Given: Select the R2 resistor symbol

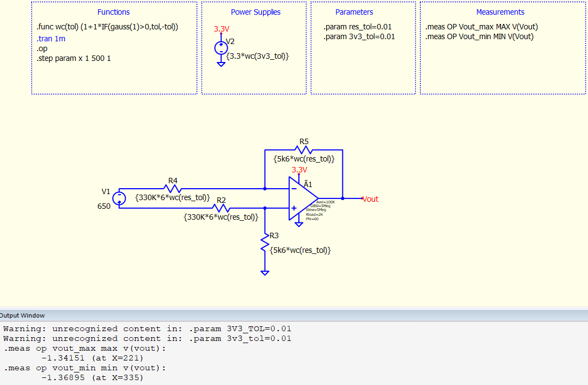Looking at the screenshot, I should pos(221,208).
